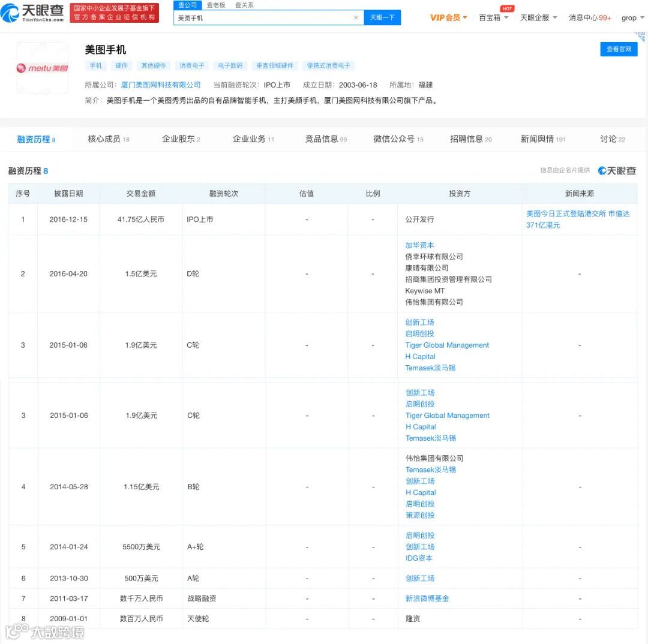The width and height of the screenshot is (648, 644).
Task: Open 消息中心 notifications
Action: [x=590, y=18]
